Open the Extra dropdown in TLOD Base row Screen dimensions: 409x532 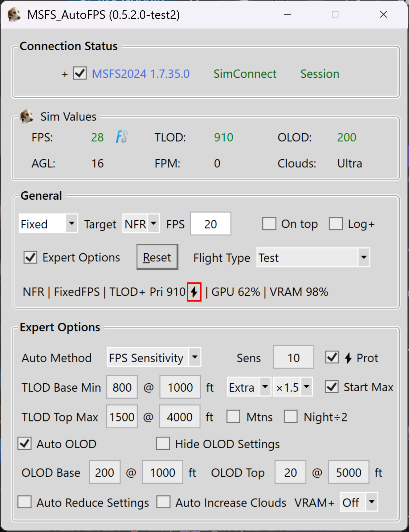(249, 387)
